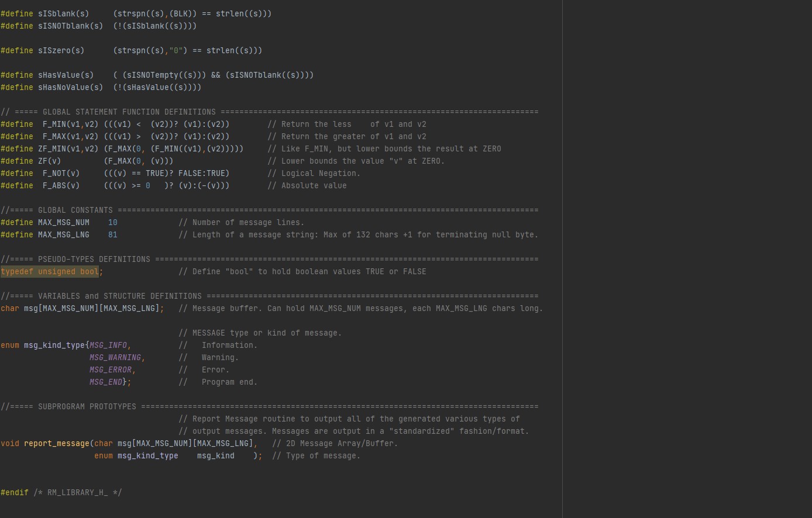The height and width of the screenshot is (518, 812).
Task: Click the "Message buffer. Can hold" comment
Action: click(361, 309)
